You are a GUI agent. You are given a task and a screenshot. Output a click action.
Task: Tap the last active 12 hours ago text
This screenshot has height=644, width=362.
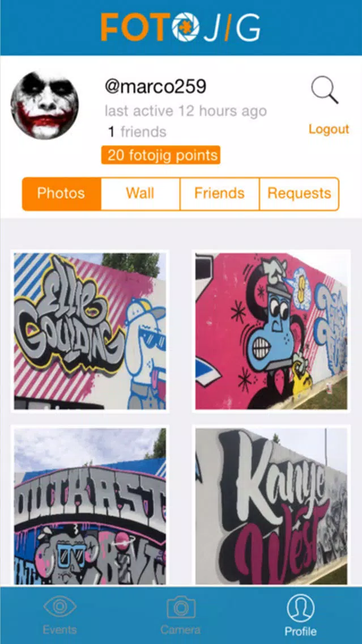pyautogui.click(x=186, y=111)
